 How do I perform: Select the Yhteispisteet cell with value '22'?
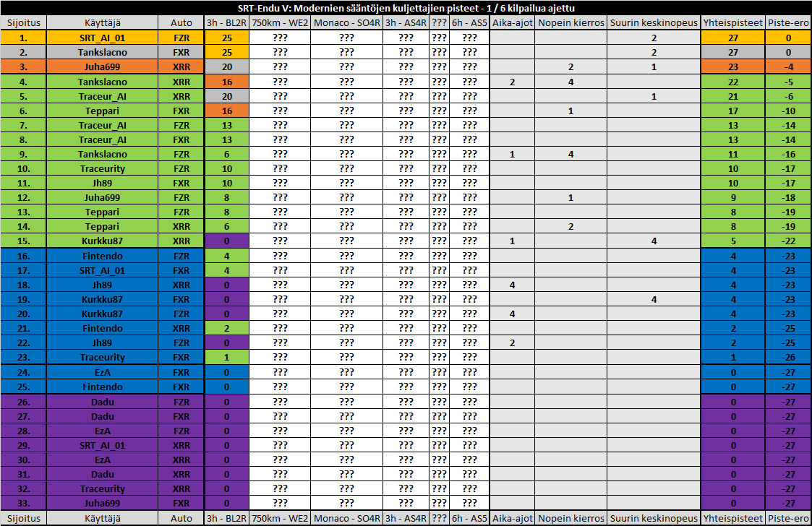pyautogui.click(x=732, y=82)
